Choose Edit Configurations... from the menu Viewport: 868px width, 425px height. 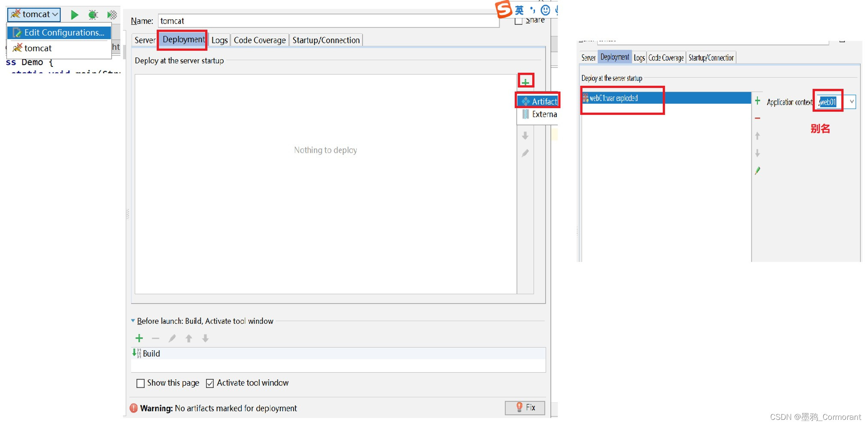coord(59,33)
